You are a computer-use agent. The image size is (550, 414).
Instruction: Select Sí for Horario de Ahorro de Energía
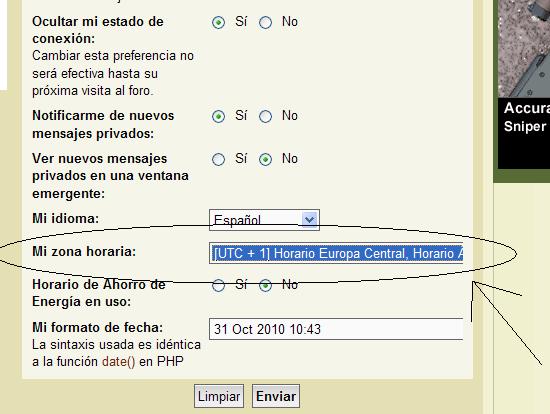point(218,285)
